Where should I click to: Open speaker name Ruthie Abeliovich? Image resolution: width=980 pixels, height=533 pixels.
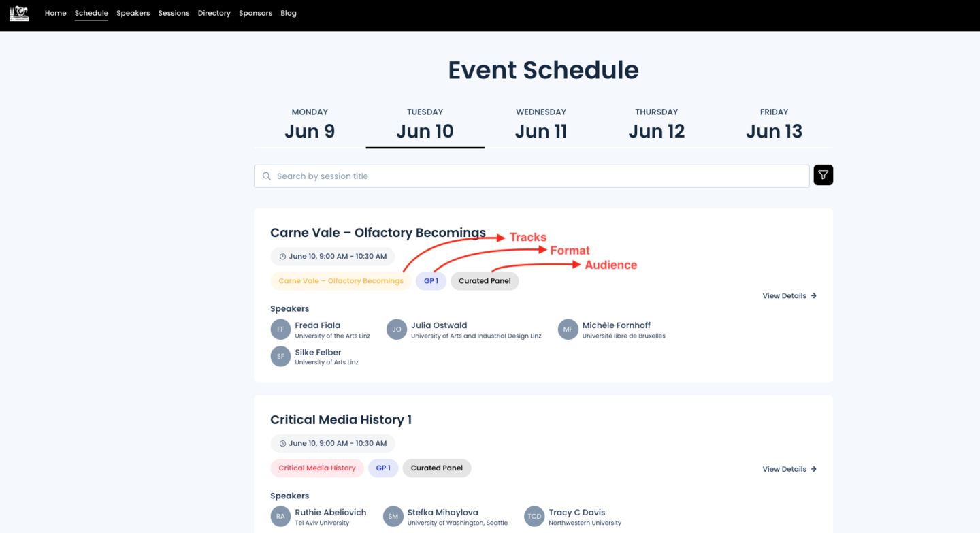tap(331, 513)
